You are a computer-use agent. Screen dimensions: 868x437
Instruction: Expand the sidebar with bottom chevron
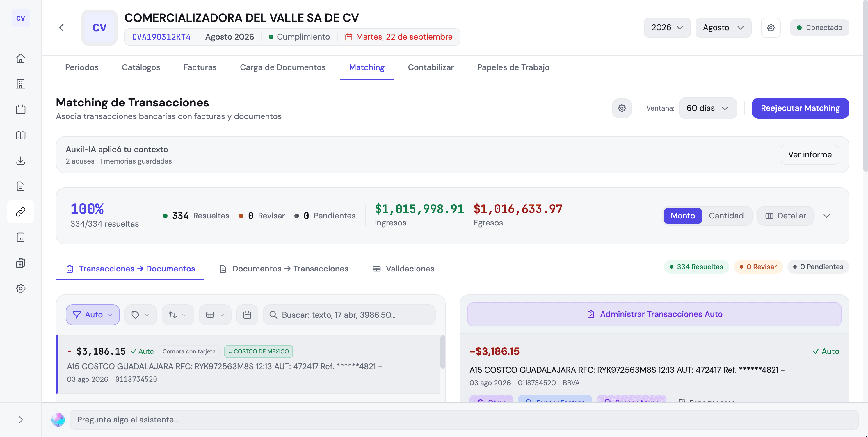21,420
